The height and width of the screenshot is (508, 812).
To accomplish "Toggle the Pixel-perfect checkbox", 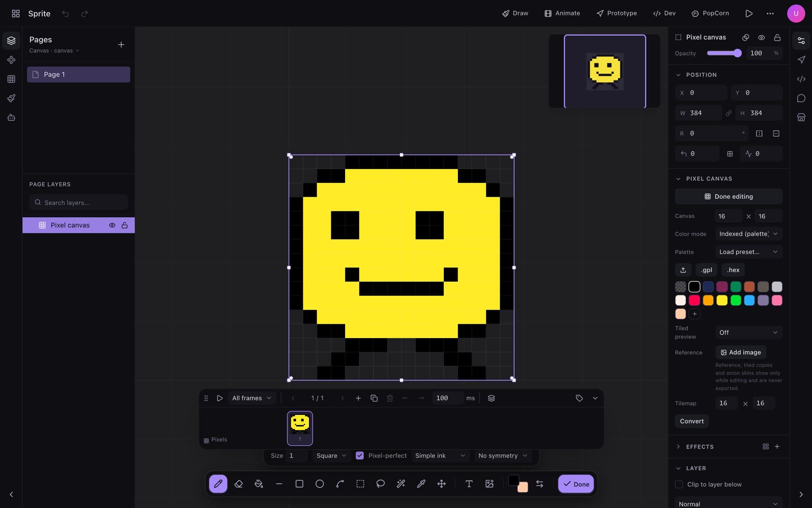I will tap(360, 456).
